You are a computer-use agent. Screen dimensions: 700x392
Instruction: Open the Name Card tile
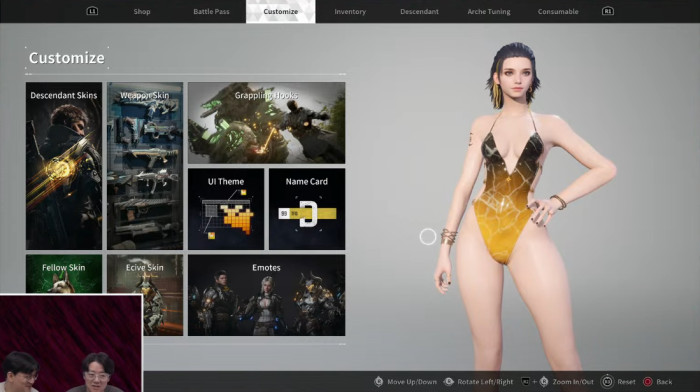click(x=307, y=209)
